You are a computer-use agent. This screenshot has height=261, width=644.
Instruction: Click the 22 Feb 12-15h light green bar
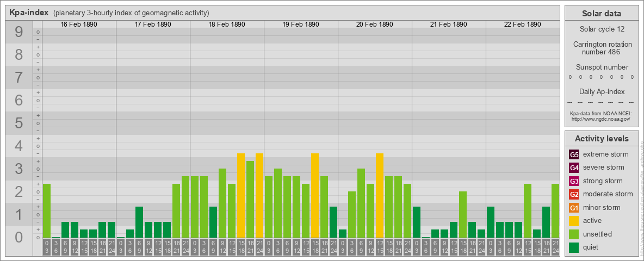pos(528,210)
